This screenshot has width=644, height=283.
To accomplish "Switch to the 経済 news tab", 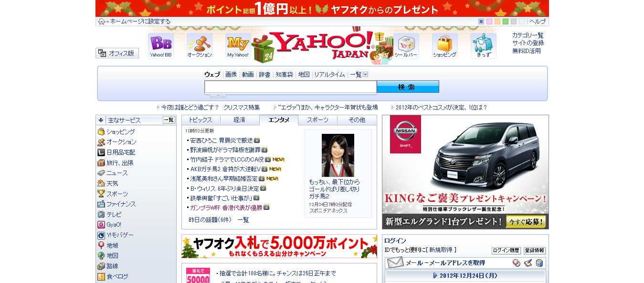I will tap(240, 120).
